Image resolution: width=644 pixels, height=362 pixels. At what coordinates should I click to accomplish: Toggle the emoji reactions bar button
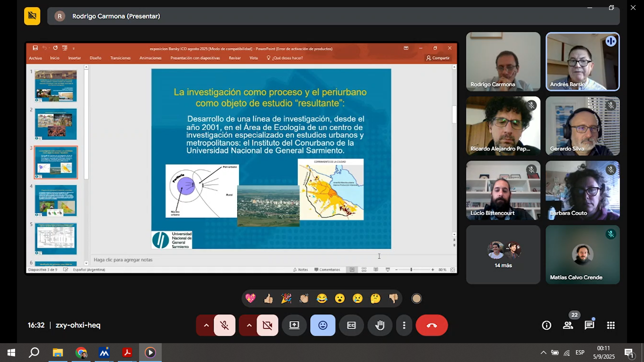323,325
